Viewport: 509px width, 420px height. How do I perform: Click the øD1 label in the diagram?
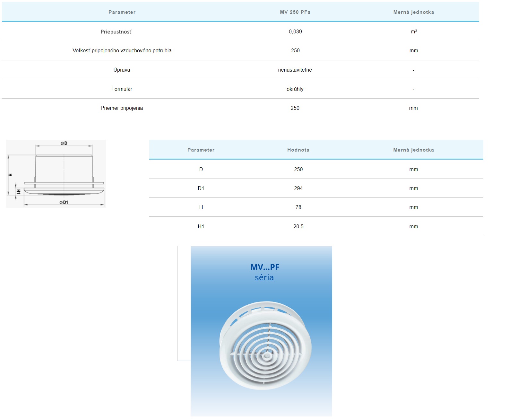pos(64,203)
